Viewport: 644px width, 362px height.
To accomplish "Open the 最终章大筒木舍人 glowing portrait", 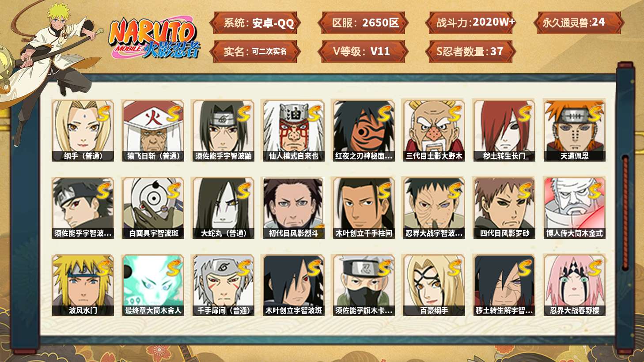I will click(x=153, y=285).
